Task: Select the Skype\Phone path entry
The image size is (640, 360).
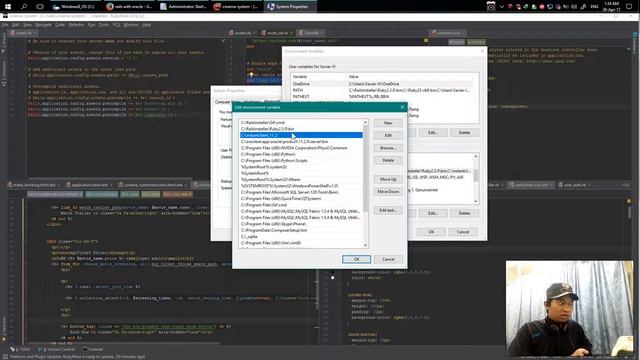Action: (301, 224)
